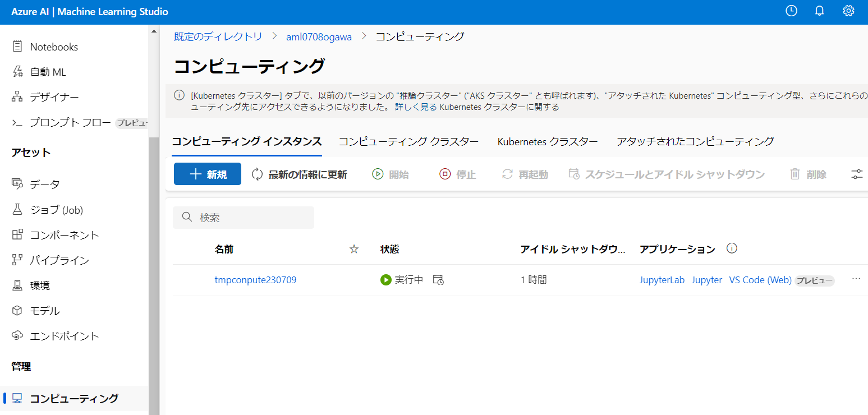Open the recent history clock icon
Screen dimensions: 868x415
tap(791, 11)
